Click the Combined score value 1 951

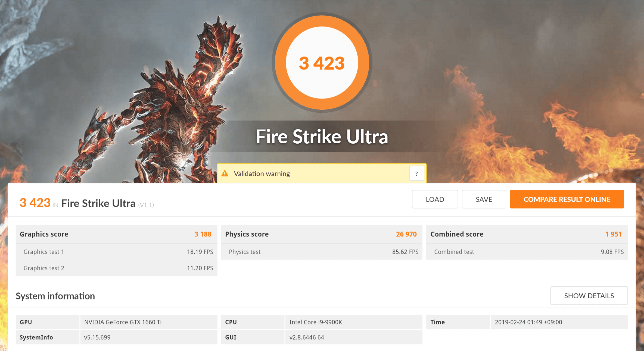[x=613, y=234]
